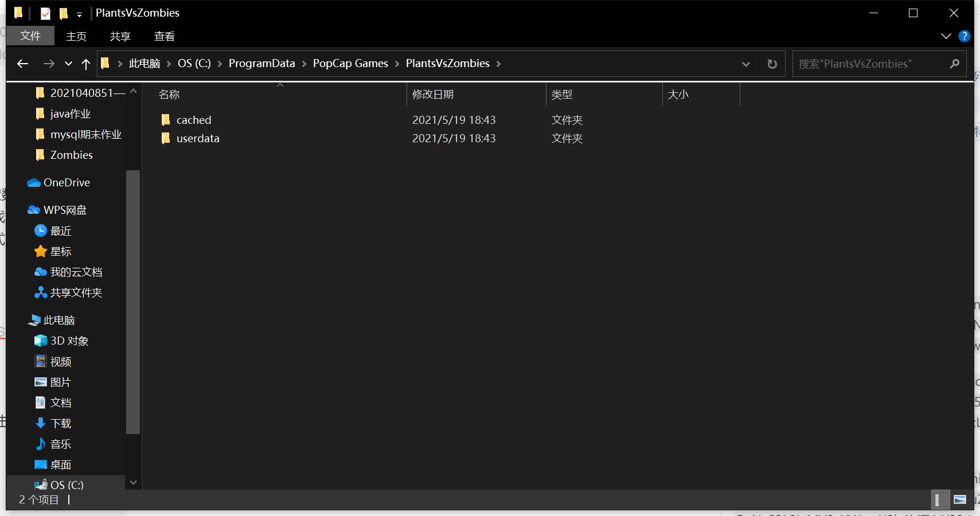
Task: Open 星标 starred items
Action: click(61, 251)
